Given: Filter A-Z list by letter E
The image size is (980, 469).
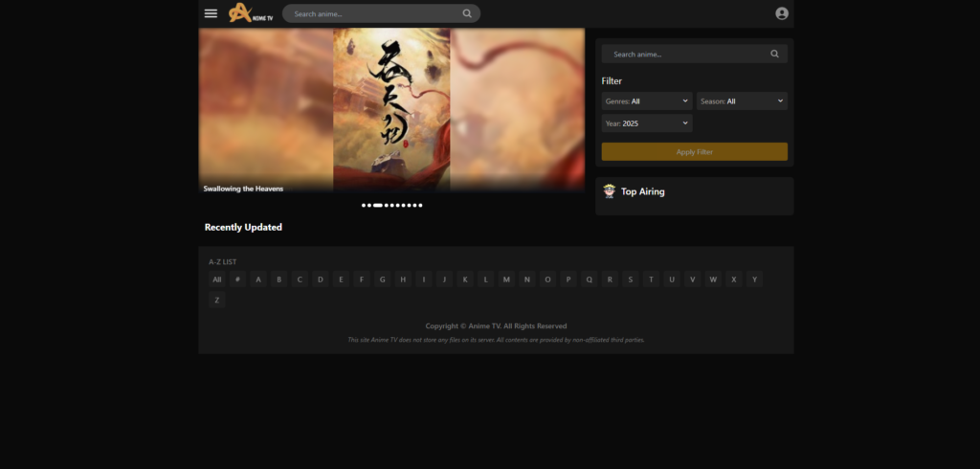Looking at the screenshot, I should coord(341,279).
